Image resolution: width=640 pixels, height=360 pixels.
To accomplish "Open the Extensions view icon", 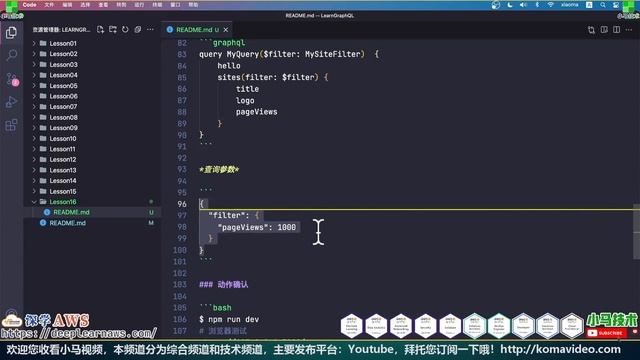I will 11,125.
